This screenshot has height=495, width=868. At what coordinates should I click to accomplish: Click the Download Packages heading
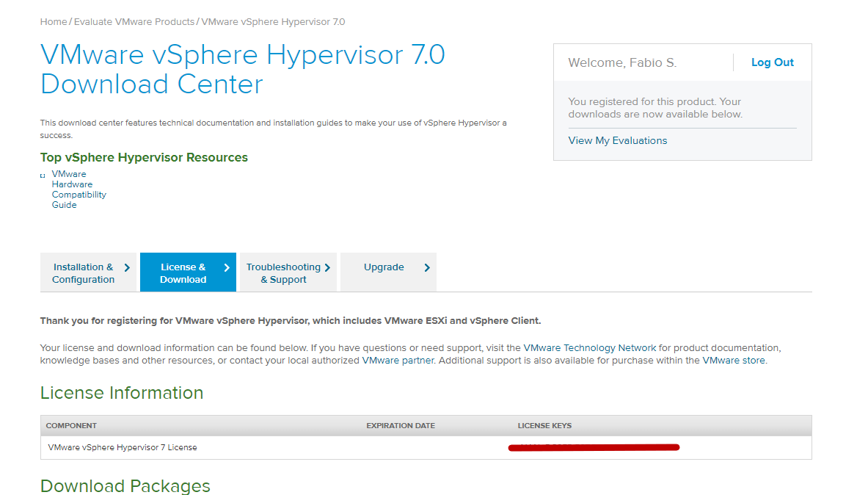[125, 485]
